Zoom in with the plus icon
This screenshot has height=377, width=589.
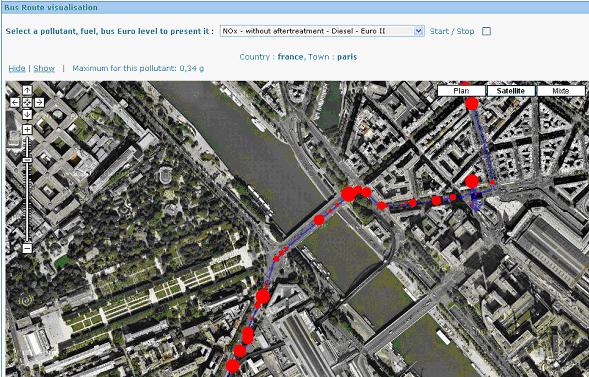coord(27,130)
